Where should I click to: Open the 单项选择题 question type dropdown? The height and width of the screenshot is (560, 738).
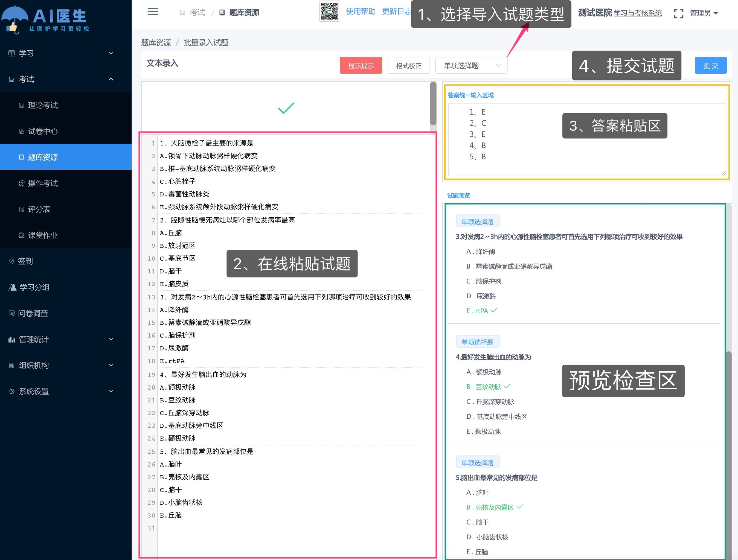pyautogui.click(x=471, y=65)
